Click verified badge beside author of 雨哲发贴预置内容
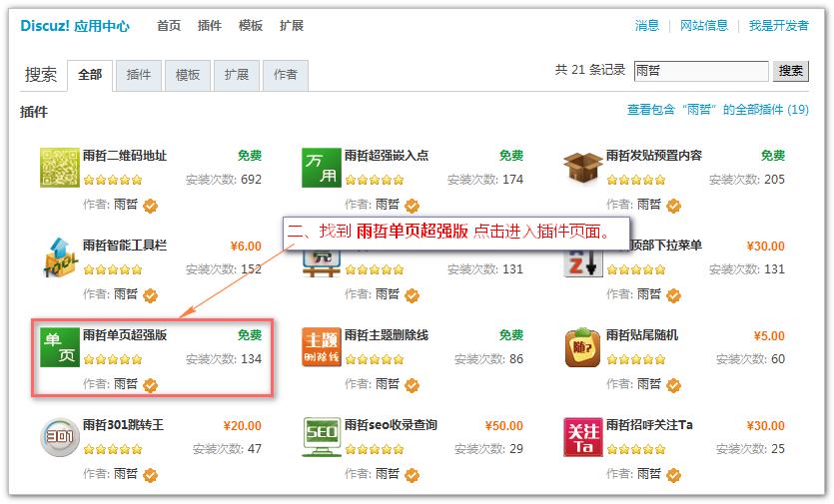Viewport: 834px width, 504px height. tap(674, 206)
